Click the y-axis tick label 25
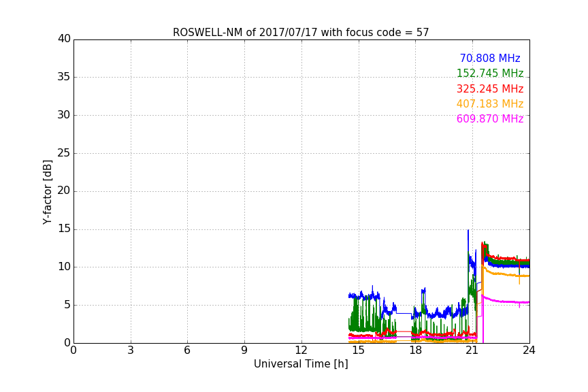The height and width of the screenshot is (392, 588). (64, 152)
